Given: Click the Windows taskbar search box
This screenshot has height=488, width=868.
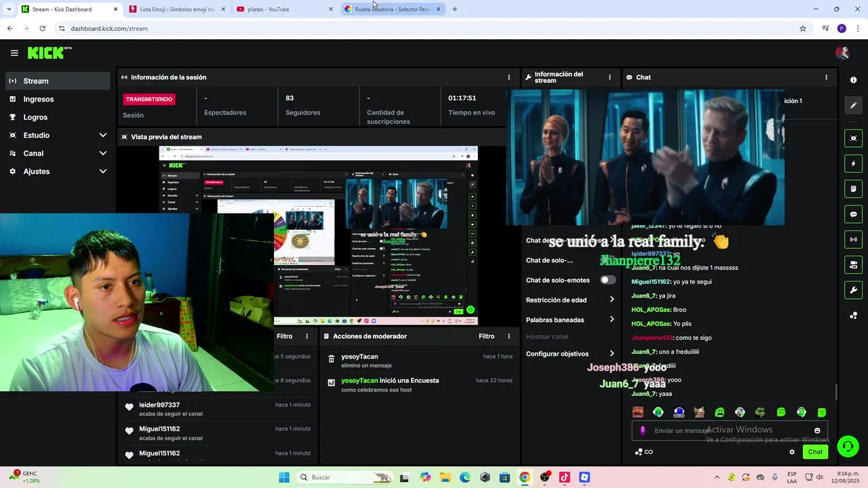Looking at the screenshot, I should point(346,477).
